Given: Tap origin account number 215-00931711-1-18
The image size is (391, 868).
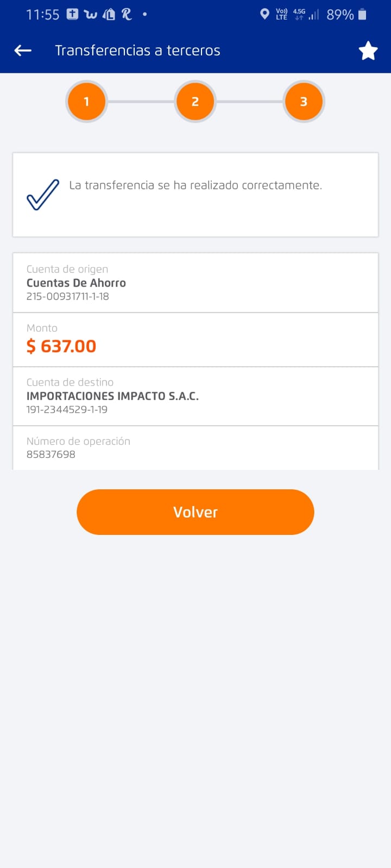Looking at the screenshot, I should tap(68, 296).
